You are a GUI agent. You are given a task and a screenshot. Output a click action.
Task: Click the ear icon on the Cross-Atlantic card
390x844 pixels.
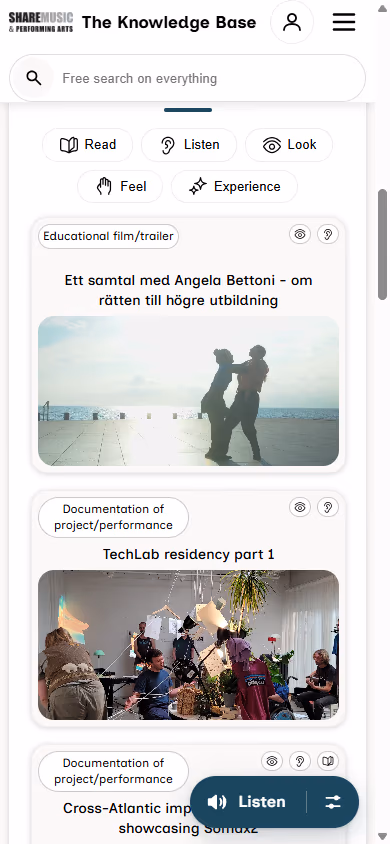pos(300,761)
